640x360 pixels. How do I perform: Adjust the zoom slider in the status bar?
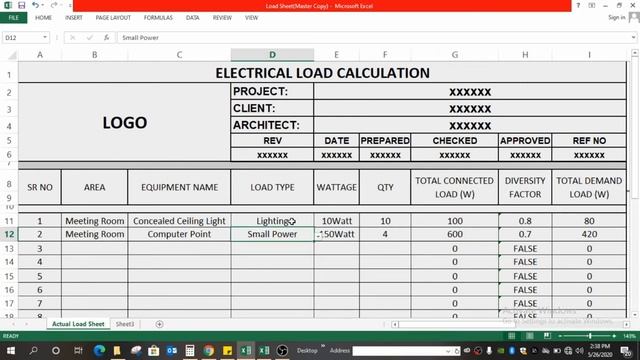pyautogui.click(x=589, y=336)
